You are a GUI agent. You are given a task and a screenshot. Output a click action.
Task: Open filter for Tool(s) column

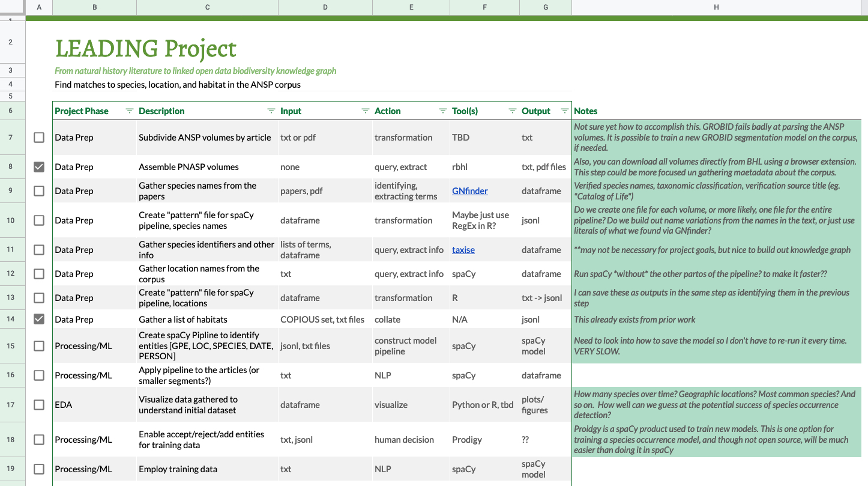(x=513, y=111)
